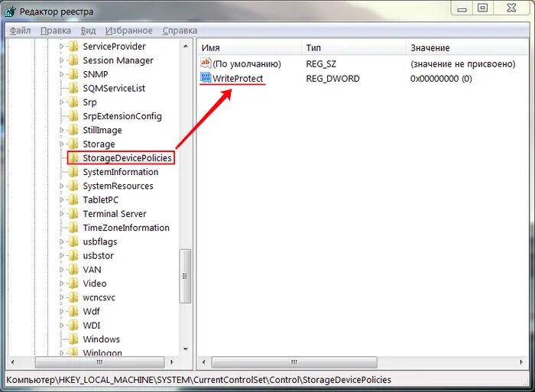Viewport: 535px width, 392px height.
Task: Click the Terminal Server folder icon
Action: (x=73, y=213)
